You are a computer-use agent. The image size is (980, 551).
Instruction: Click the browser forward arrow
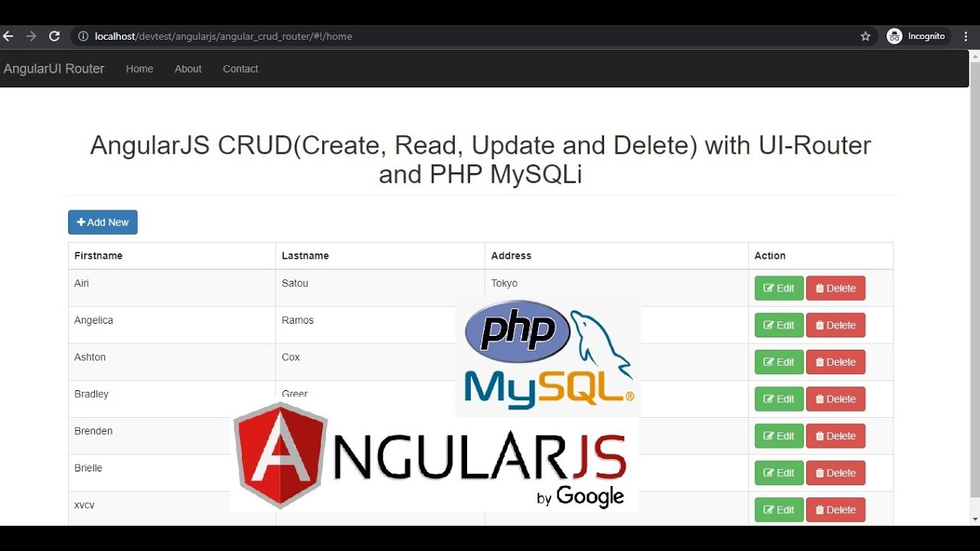coord(31,36)
